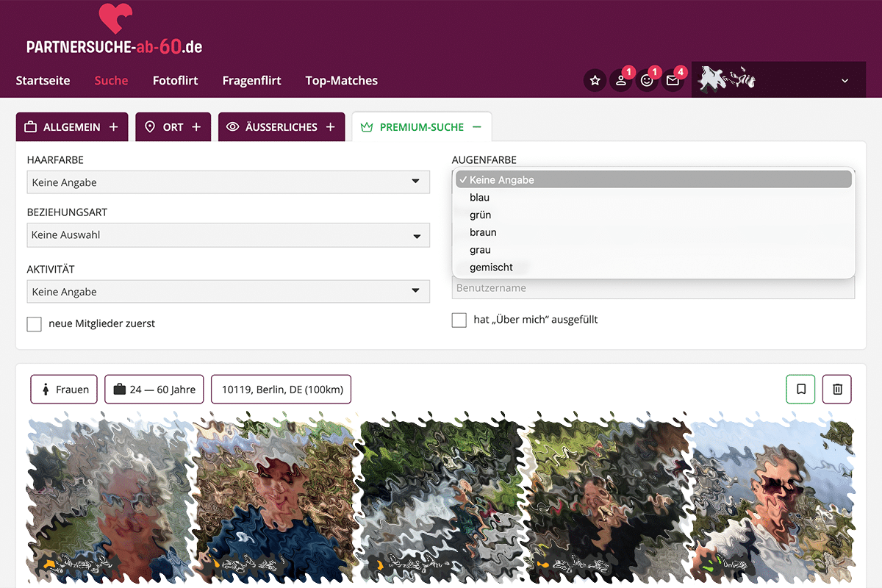Open the Beziehungsart dropdown
This screenshot has width=882, height=588.
pos(228,235)
